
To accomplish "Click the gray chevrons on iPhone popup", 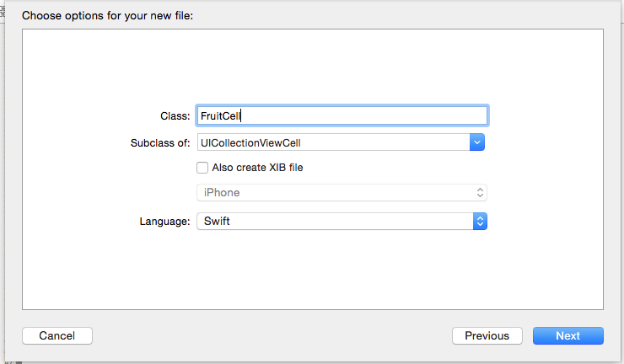I will pyautogui.click(x=480, y=193).
